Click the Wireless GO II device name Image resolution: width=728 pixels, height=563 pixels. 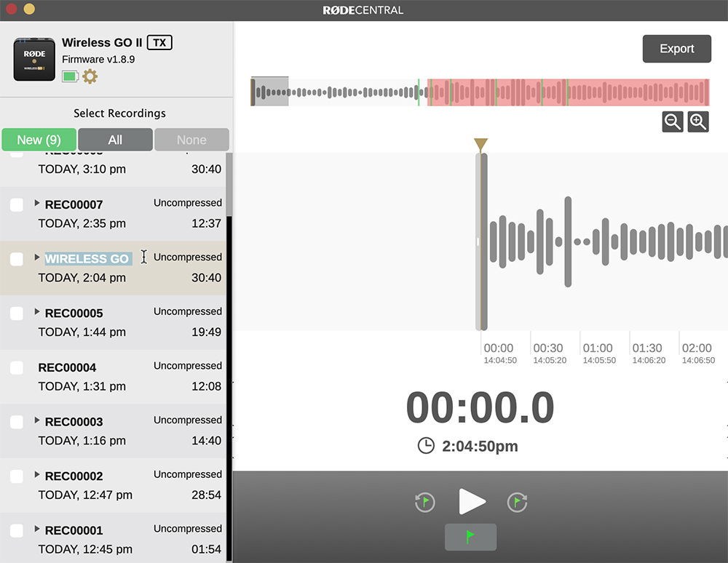102,43
